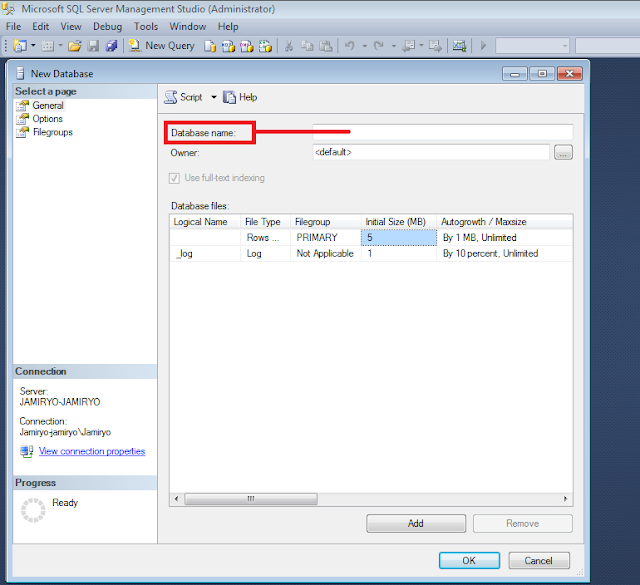This screenshot has width=640, height=585.
Task: Click the New Project toolbar icon
Action: coord(20,46)
